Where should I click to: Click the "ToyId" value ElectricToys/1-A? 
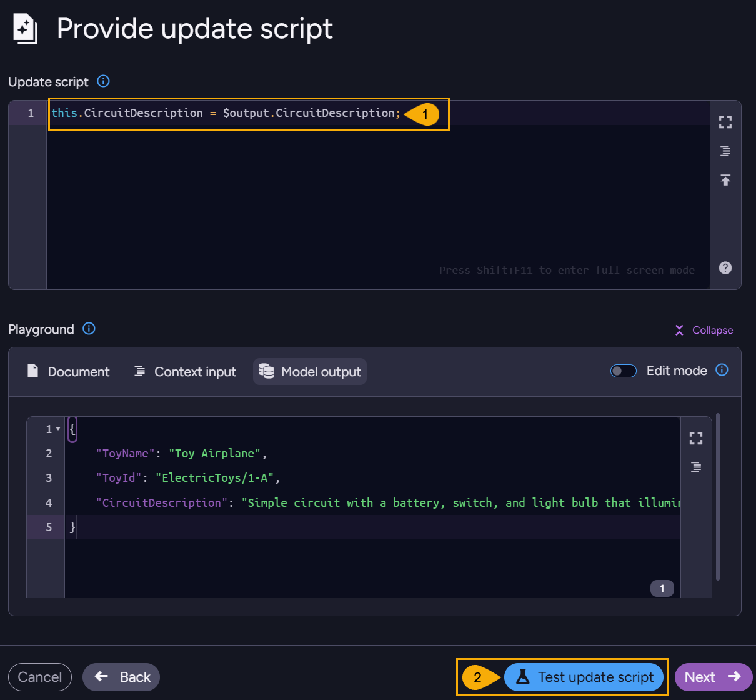tap(215, 477)
